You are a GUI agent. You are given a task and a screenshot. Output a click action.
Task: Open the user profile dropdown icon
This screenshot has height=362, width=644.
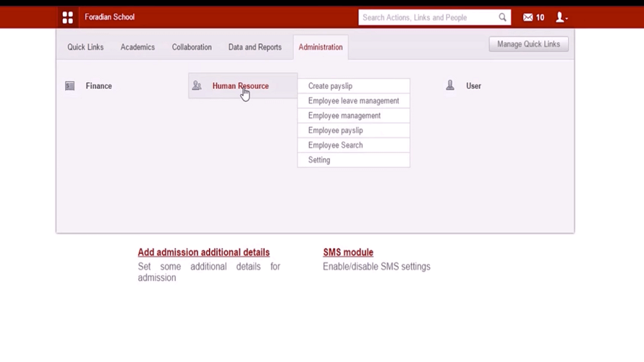[561, 17]
